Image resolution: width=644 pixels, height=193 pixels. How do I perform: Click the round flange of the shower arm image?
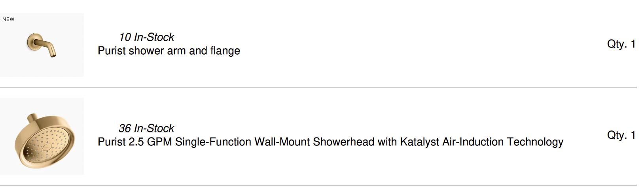[32, 41]
